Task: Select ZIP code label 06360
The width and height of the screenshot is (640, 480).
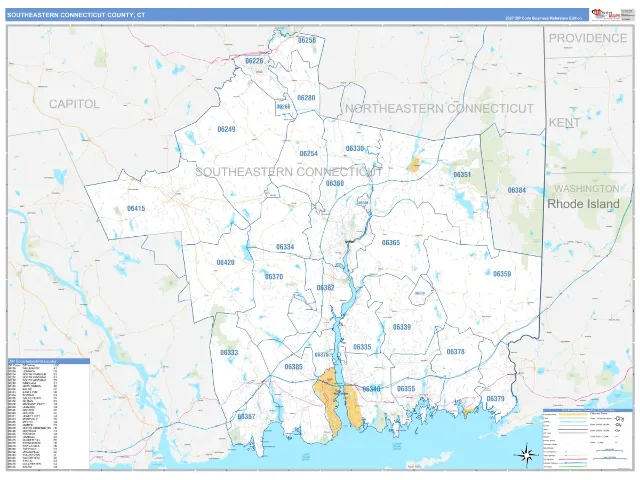Action: click(335, 183)
